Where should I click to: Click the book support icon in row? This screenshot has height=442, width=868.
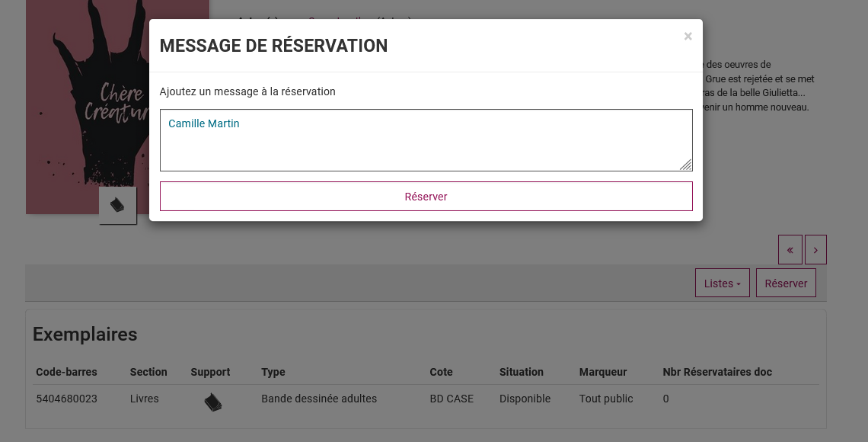pyautogui.click(x=213, y=402)
